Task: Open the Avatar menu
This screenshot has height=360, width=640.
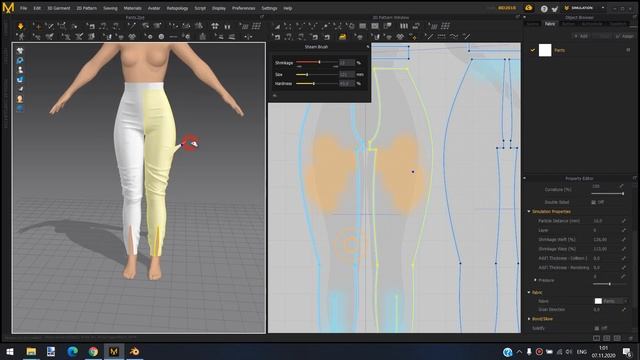Action: click(x=154, y=8)
